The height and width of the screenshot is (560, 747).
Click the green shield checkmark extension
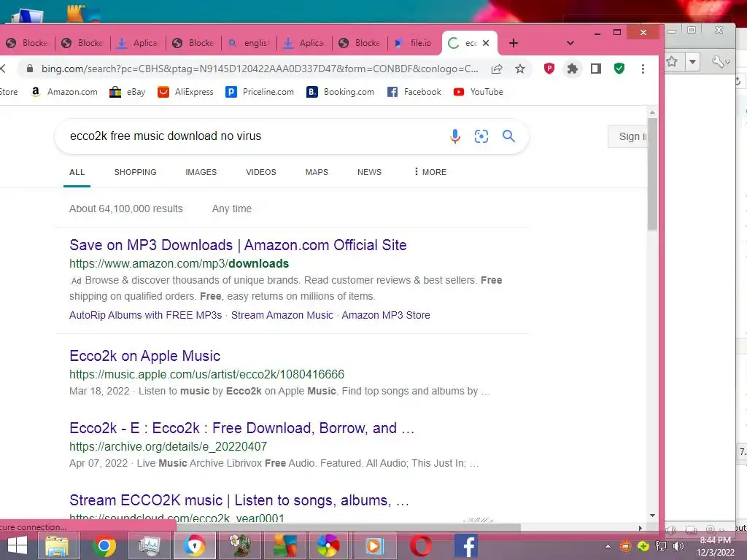click(x=619, y=69)
